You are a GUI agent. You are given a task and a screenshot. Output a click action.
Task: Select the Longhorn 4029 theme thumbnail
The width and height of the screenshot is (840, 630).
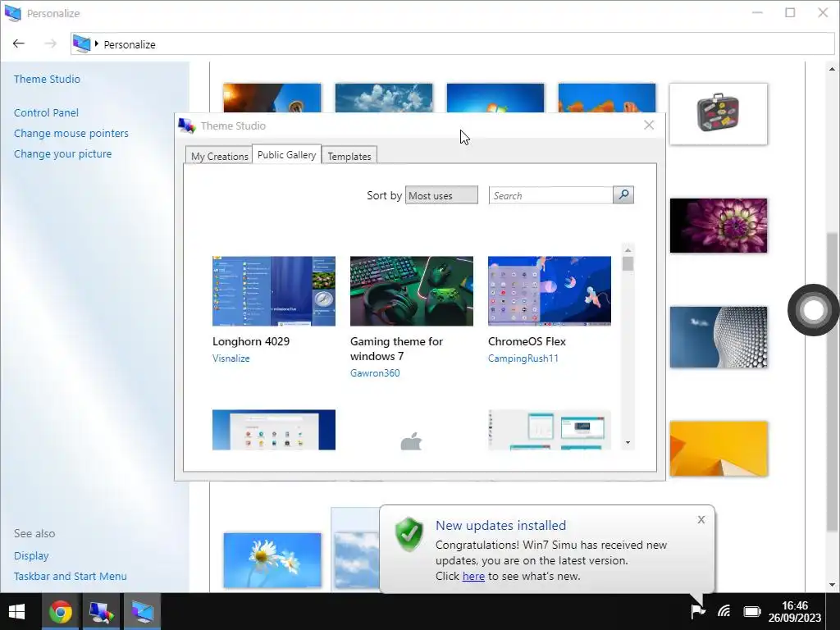click(x=274, y=291)
